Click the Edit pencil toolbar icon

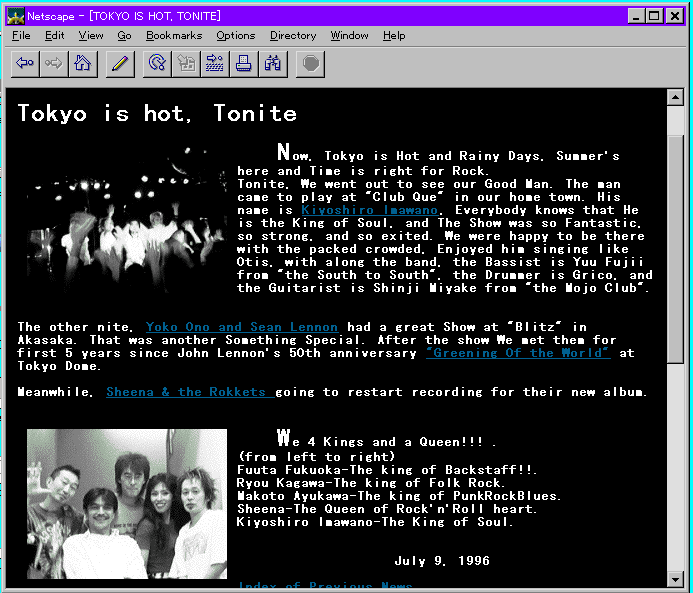(120, 64)
